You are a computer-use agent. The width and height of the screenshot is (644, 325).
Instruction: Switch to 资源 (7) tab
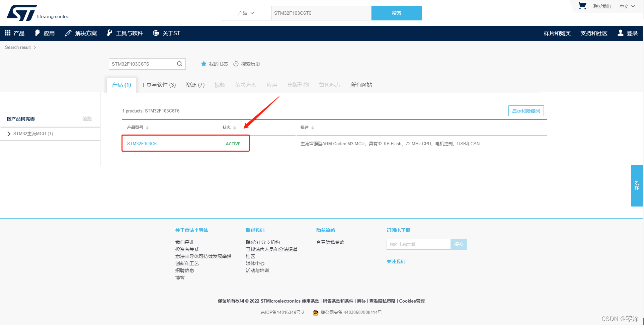[195, 85]
